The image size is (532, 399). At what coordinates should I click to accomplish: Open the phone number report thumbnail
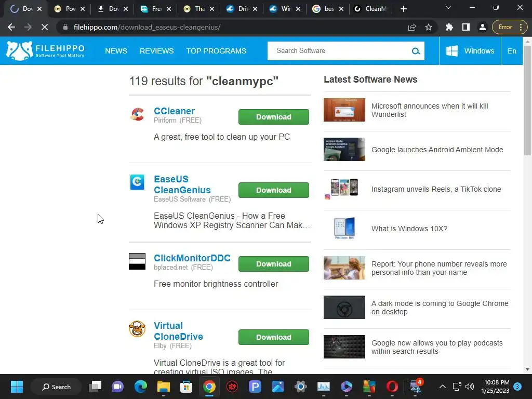[344, 268]
